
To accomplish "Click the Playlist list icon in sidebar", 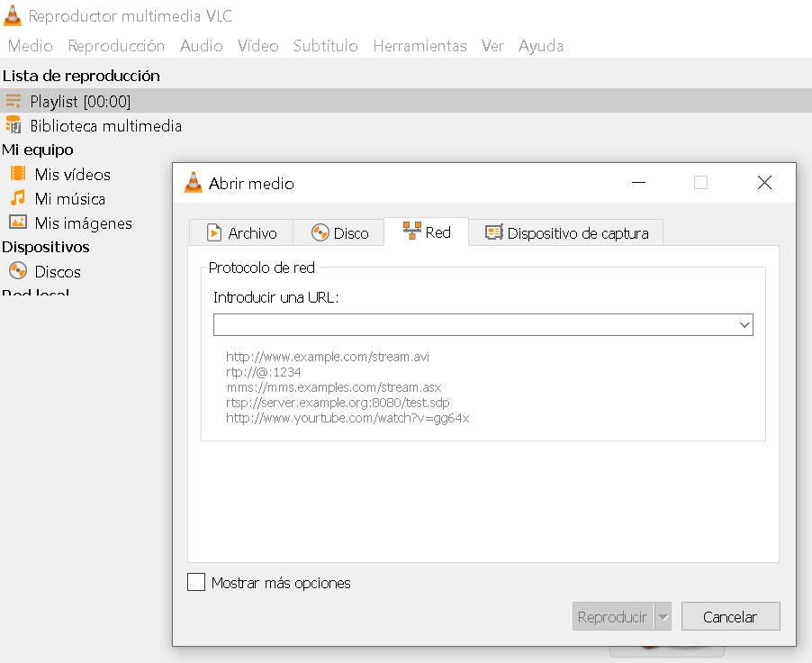I will tap(14, 101).
